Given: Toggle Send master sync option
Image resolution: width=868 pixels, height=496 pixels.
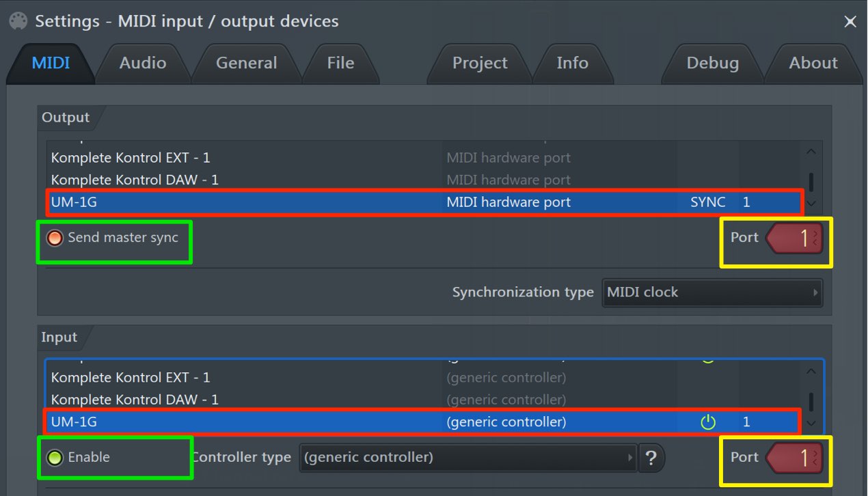Looking at the screenshot, I should (x=113, y=238).
